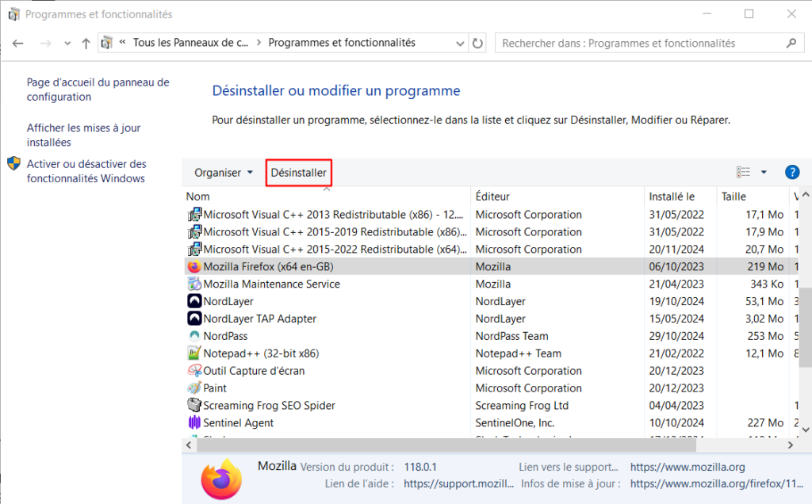Click the address bar control panel icon
The width and height of the screenshot is (812, 504).
point(107,43)
